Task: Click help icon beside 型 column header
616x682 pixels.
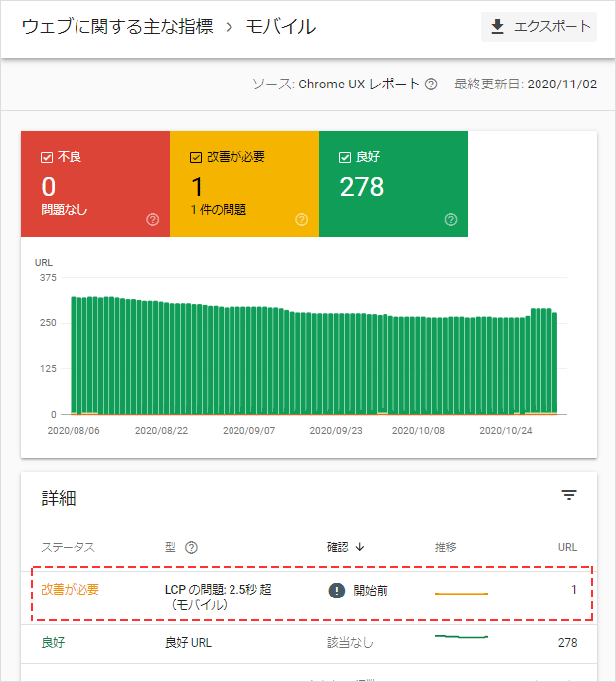Action: pos(191,547)
